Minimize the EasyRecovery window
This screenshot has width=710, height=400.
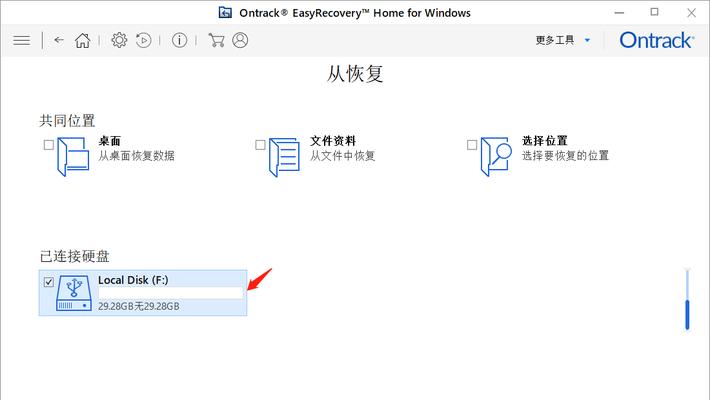[619, 13]
